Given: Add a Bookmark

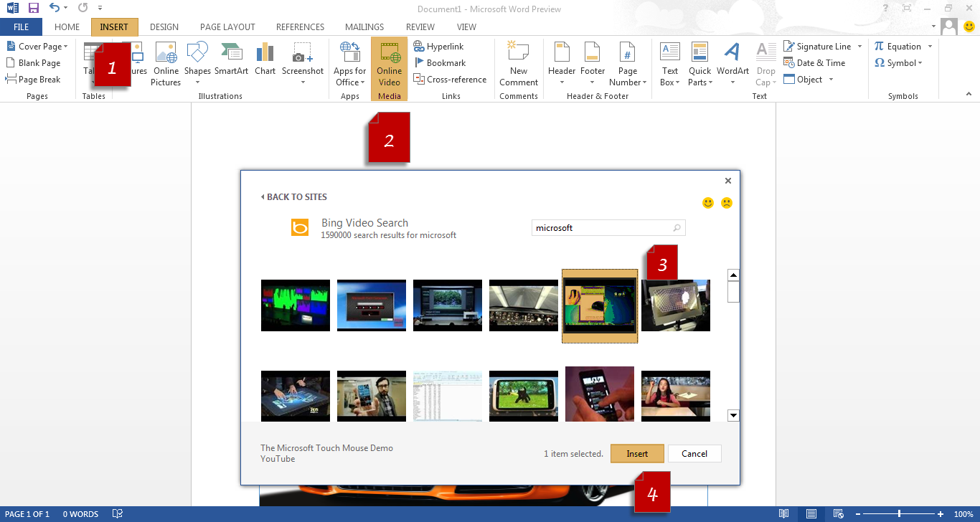Looking at the screenshot, I should pyautogui.click(x=440, y=63).
